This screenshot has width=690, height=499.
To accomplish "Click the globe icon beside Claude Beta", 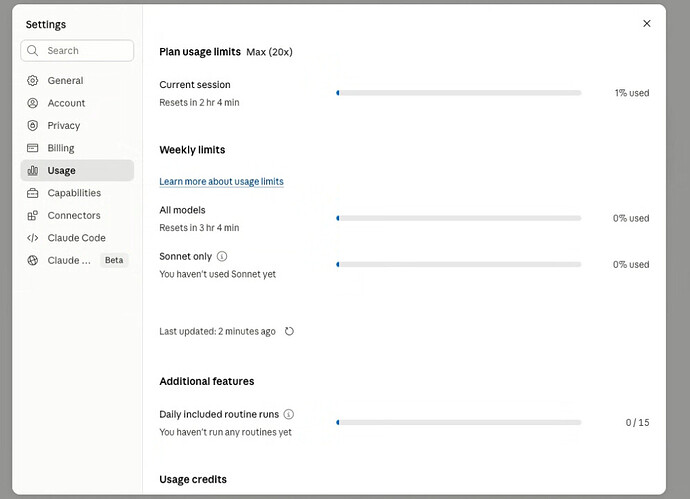I will tap(33, 260).
